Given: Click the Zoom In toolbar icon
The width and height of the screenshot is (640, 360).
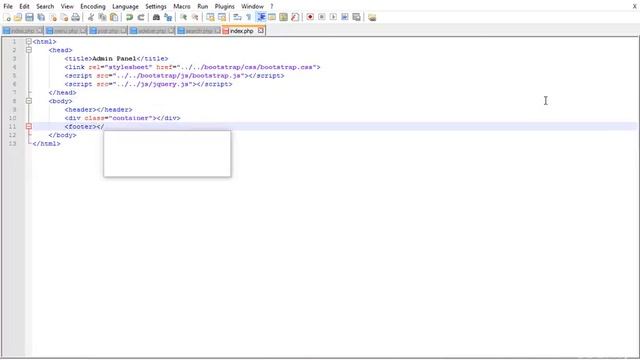Looking at the screenshot, I should 183,17.
